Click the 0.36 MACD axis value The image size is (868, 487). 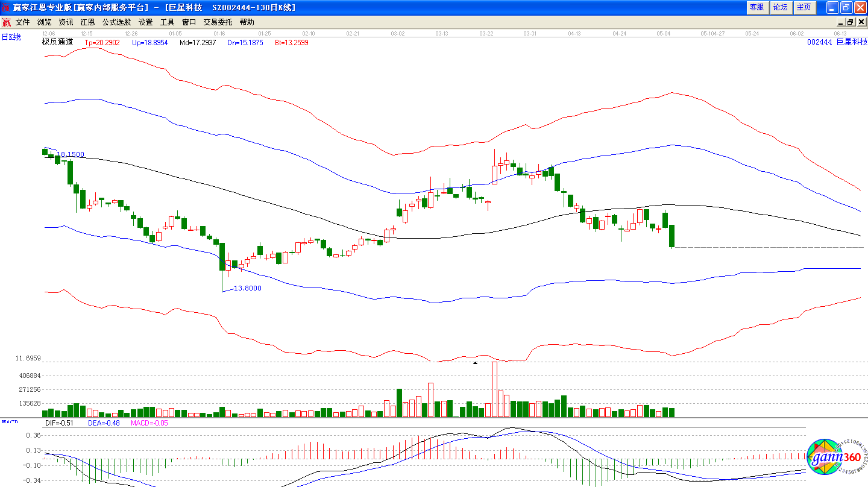tap(33, 435)
